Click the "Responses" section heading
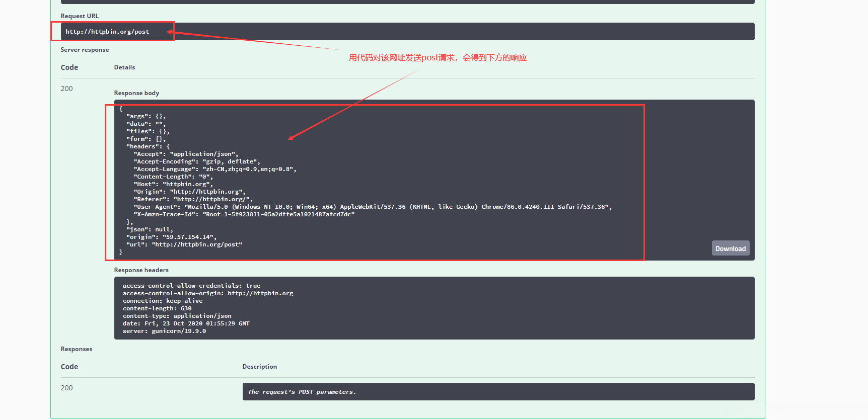The width and height of the screenshot is (868, 420). pos(77,349)
